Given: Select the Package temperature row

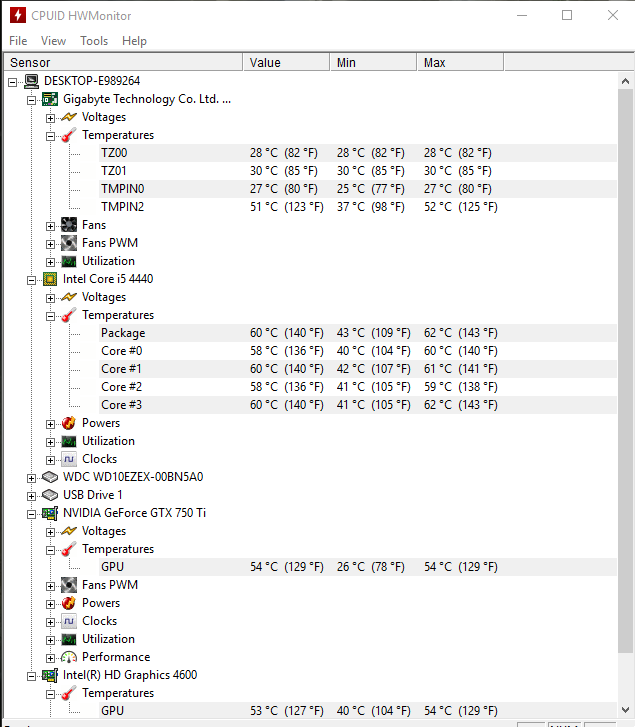Looking at the screenshot, I should coord(358,333).
